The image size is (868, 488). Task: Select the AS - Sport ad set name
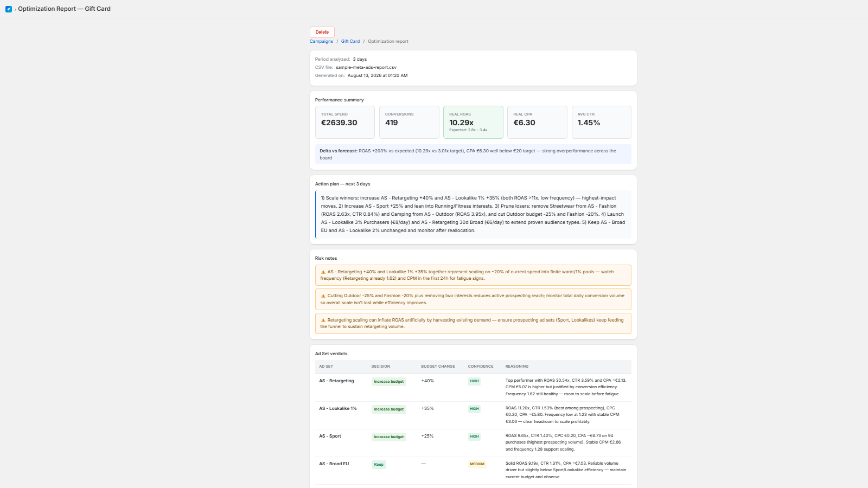(330, 436)
